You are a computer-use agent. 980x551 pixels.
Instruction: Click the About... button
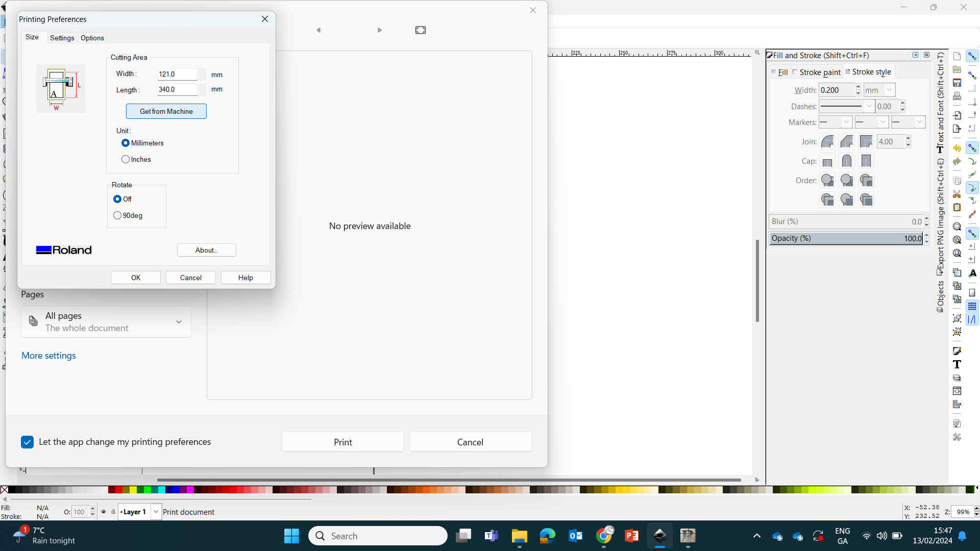click(x=207, y=250)
